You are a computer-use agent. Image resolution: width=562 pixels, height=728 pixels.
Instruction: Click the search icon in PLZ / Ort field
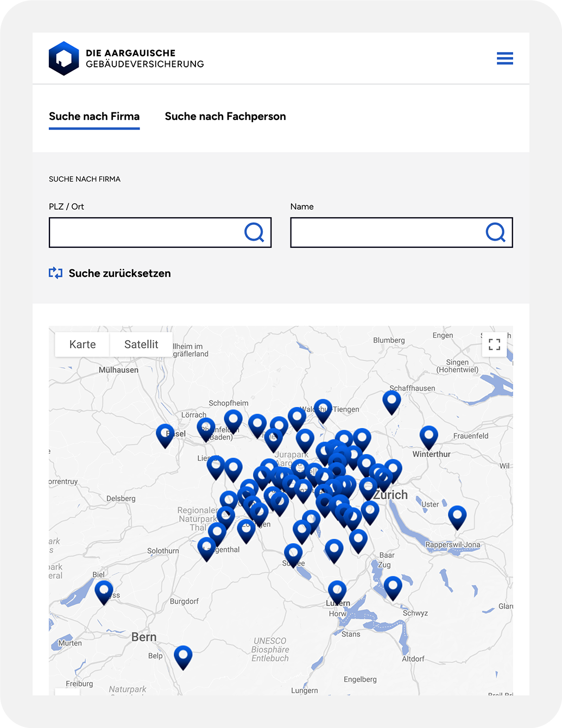(254, 233)
